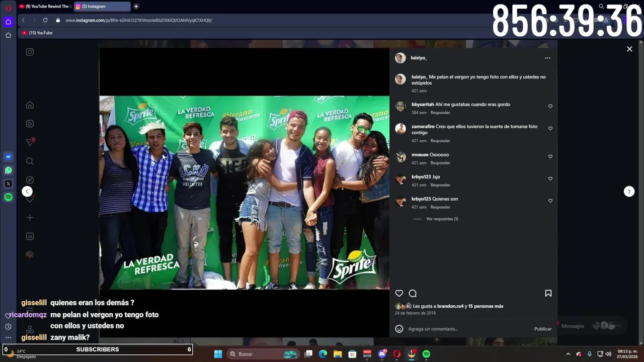Open Opera main menu logo button
The image size is (644, 362).
(8, 8)
